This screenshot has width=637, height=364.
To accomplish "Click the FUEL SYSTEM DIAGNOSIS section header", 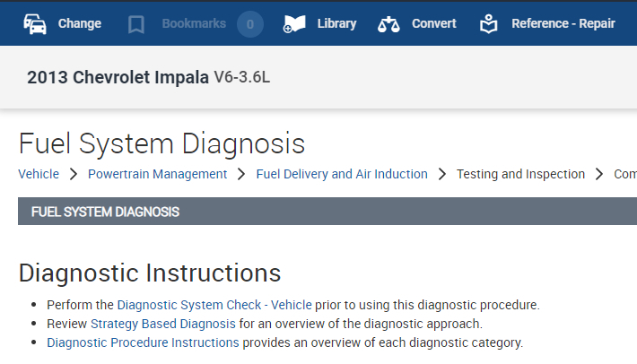I will [x=105, y=212].
